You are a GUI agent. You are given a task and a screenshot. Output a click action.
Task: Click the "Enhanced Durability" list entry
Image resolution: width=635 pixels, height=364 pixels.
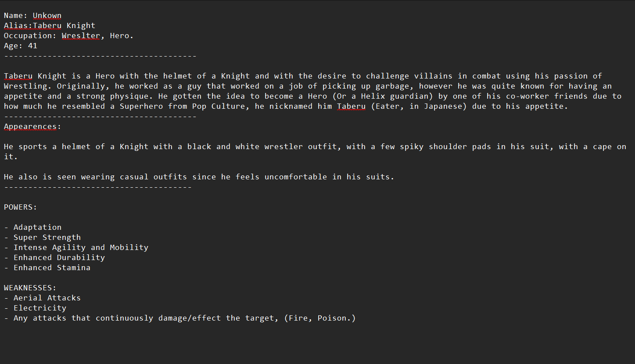point(59,258)
